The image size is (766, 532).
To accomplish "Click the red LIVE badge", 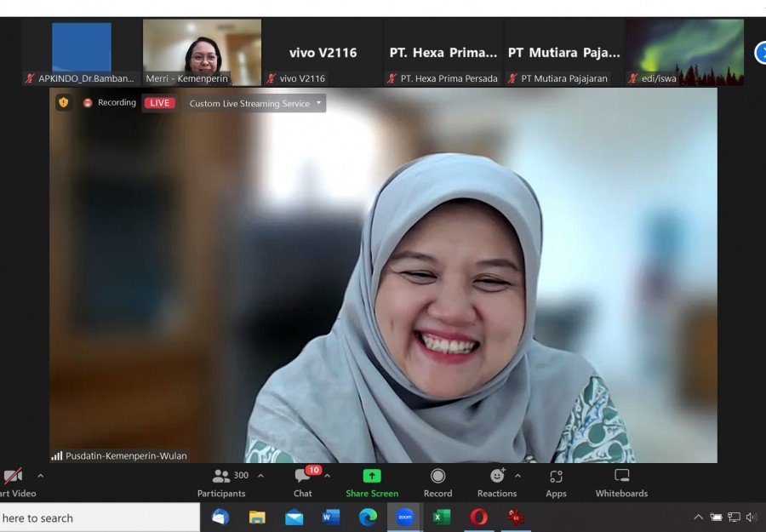I will 159,103.
